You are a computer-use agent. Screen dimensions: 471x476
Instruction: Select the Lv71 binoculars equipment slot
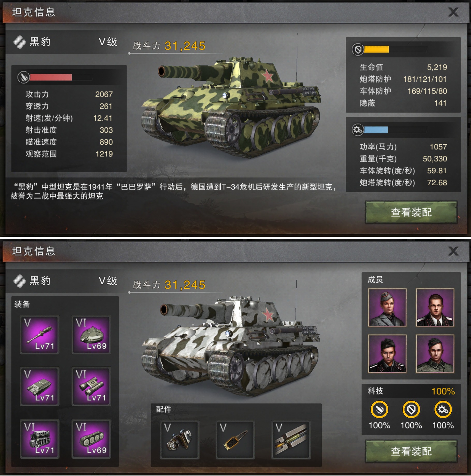coord(91,386)
